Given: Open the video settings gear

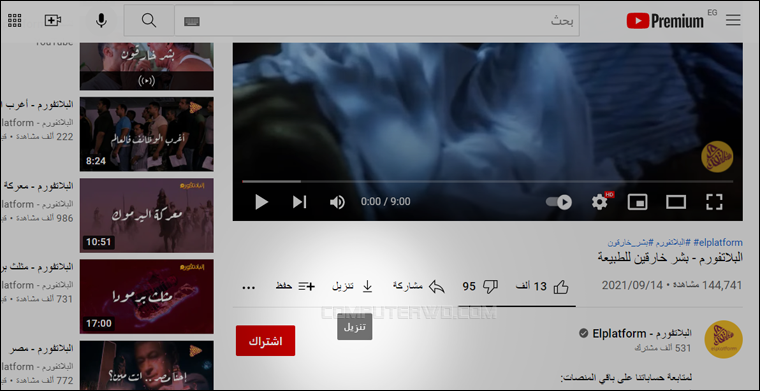Looking at the screenshot, I should [x=600, y=202].
